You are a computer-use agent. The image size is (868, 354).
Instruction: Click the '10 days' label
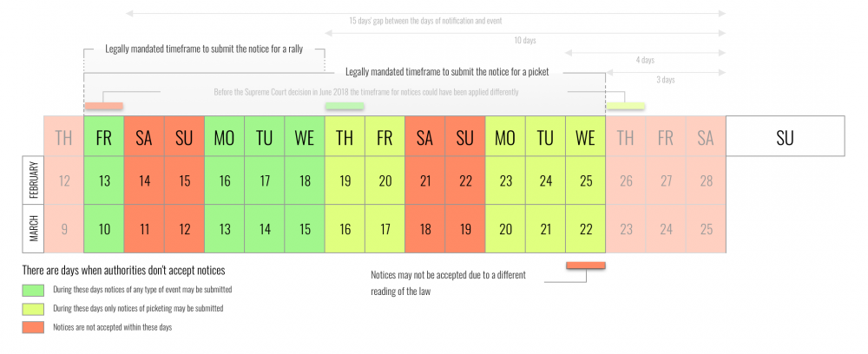tap(524, 40)
